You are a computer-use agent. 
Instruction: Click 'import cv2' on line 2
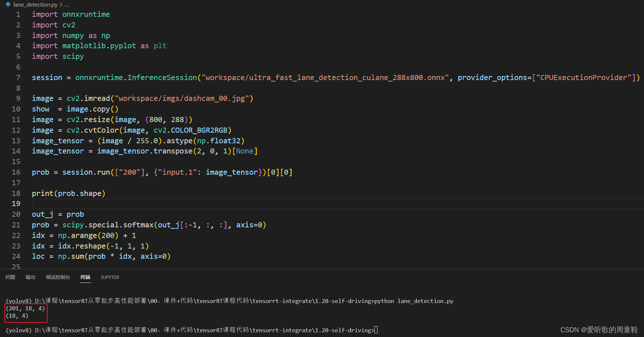[53, 25]
